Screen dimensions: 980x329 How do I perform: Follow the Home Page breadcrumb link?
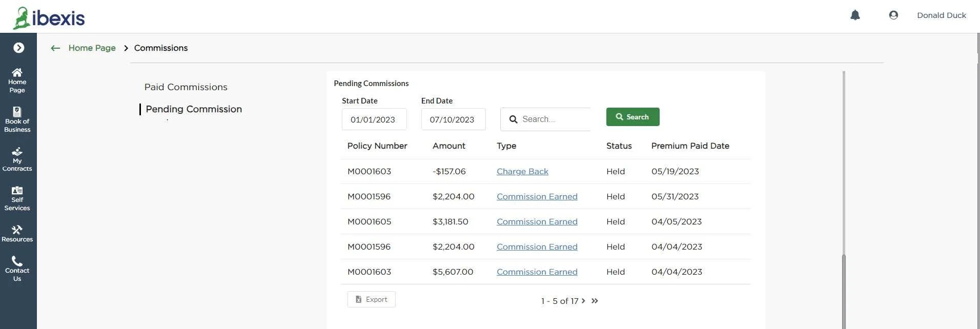92,48
